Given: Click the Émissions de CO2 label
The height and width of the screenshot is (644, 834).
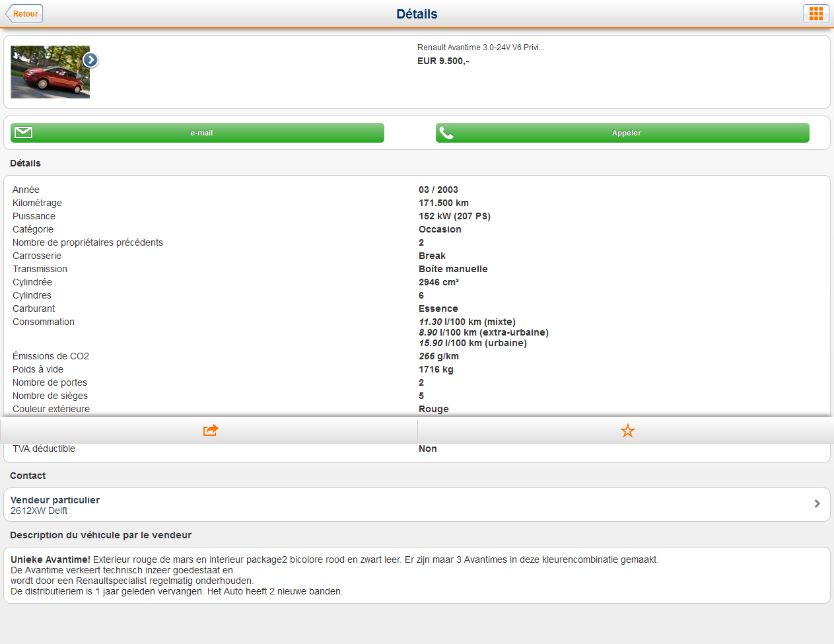Looking at the screenshot, I should (51, 356).
